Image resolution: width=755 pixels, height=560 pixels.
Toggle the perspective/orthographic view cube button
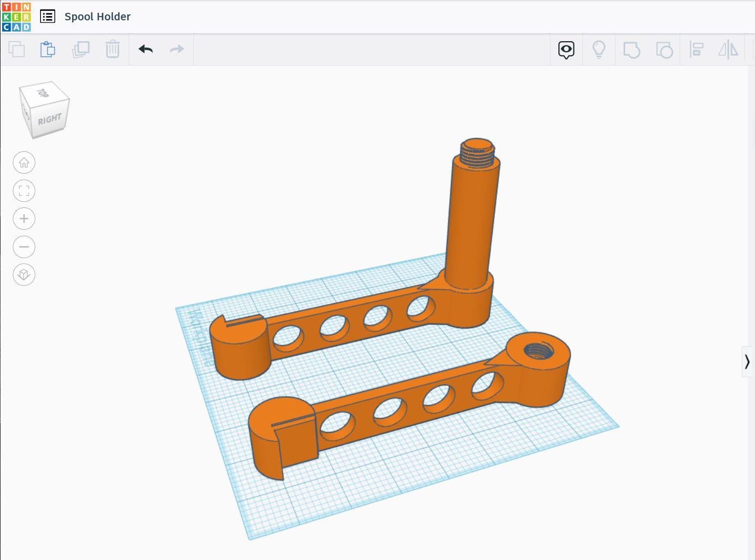[24, 275]
